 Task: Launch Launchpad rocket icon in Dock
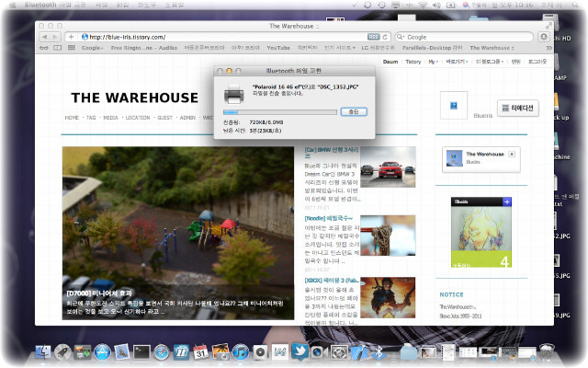tap(62, 352)
